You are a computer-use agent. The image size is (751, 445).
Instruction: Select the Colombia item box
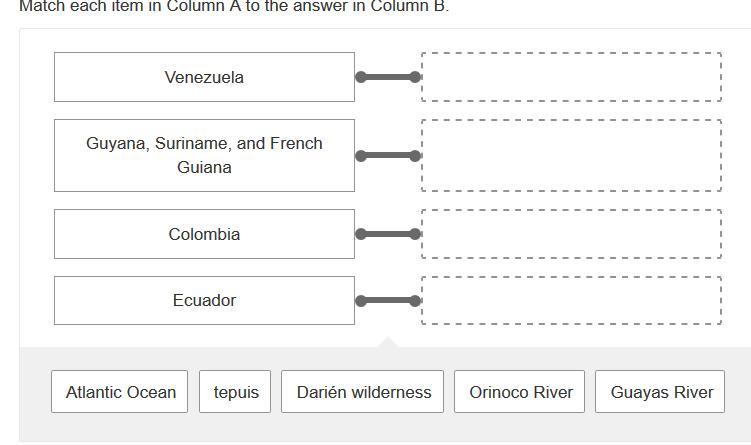click(204, 234)
